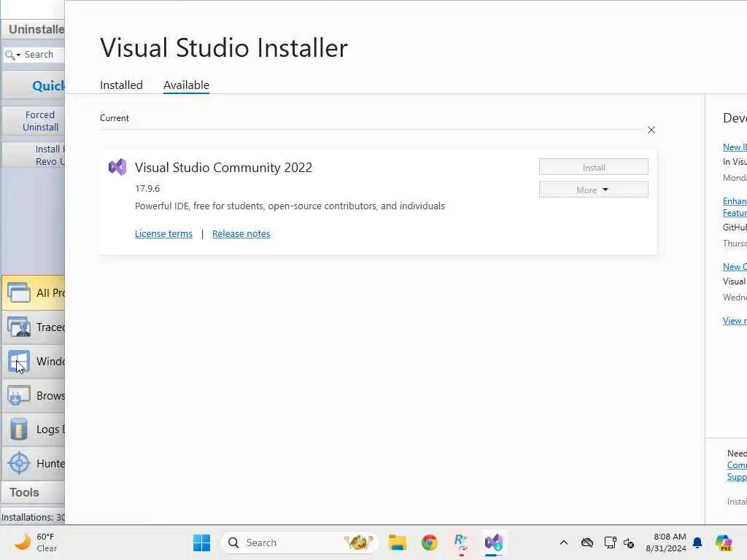Click the Install button for Visual Studio Community
Viewport: 747px width, 560px height.
594,167
